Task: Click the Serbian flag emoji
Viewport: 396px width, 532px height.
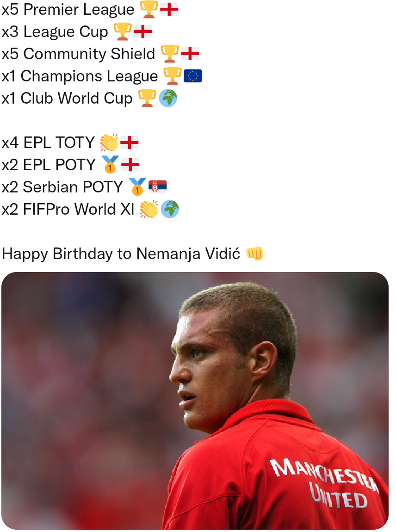Action: tap(157, 187)
